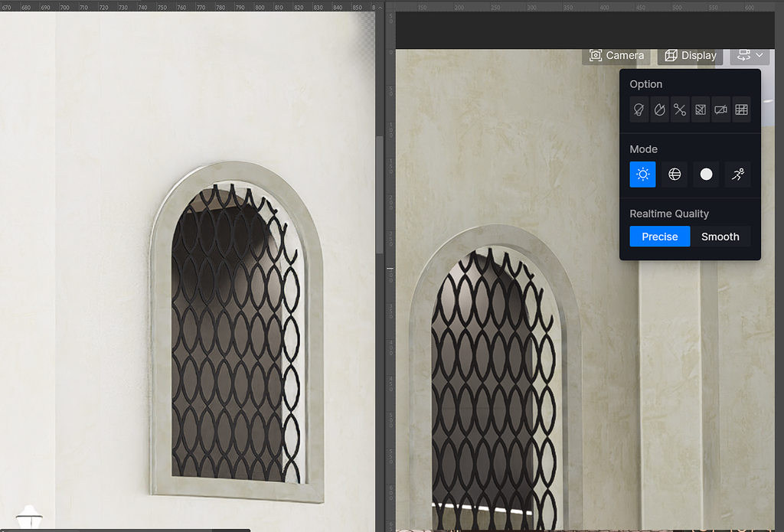The height and width of the screenshot is (532, 784).
Task: Switch to the white material render mode
Action: click(x=706, y=174)
